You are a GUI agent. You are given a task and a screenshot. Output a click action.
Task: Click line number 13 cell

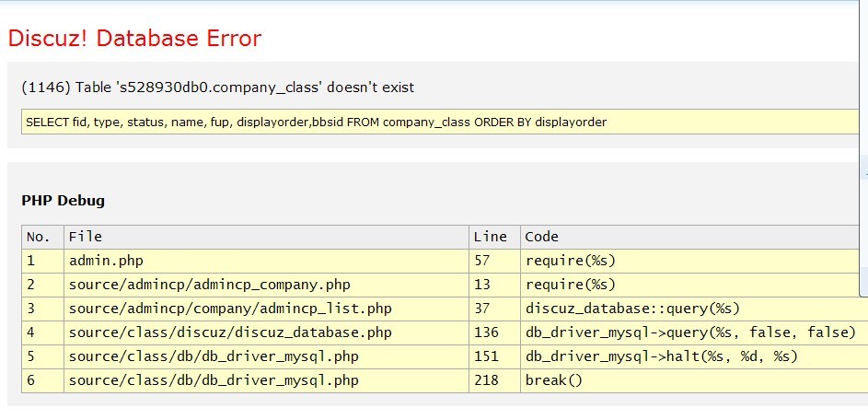494,285
